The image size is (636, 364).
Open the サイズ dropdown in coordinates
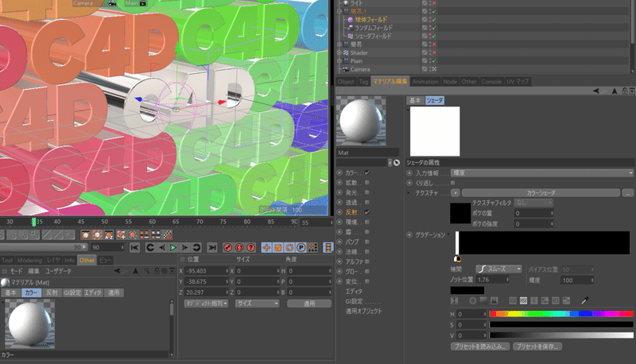click(x=257, y=303)
